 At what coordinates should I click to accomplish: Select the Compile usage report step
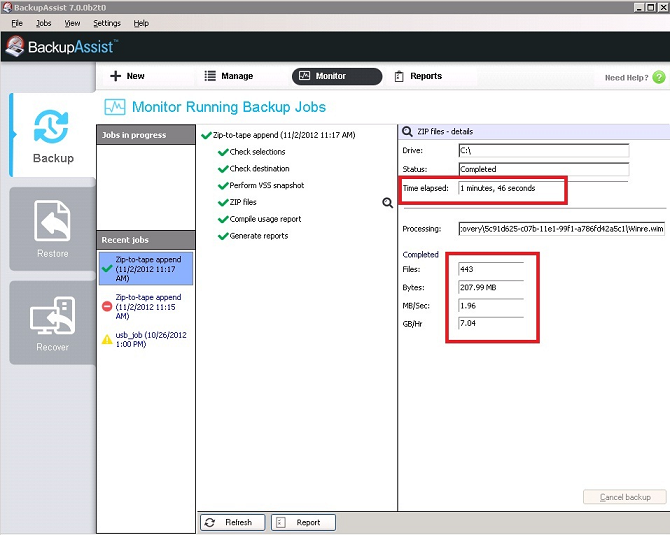(x=265, y=219)
